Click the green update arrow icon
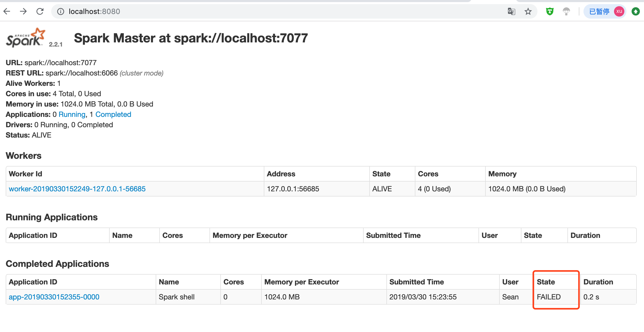 tap(636, 12)
